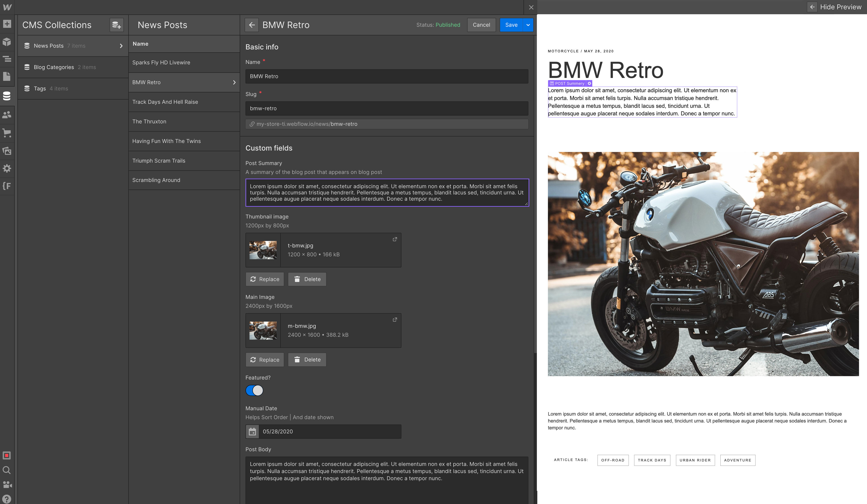Click the Manual Date 05/28/2020 field
This screenshot has height=504, width=867.
[330, 431]
